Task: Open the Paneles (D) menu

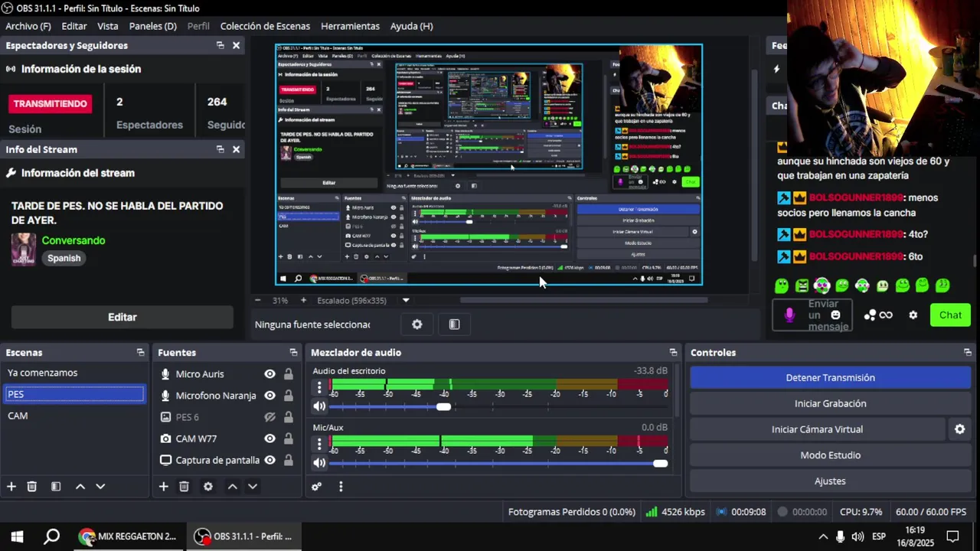Action: point(153,26)
